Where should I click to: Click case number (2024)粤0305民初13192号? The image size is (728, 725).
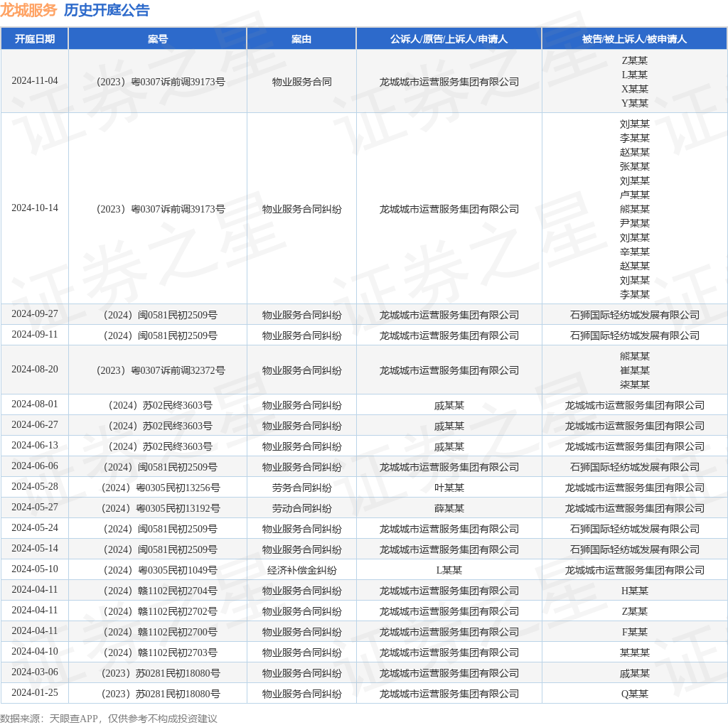161,508
